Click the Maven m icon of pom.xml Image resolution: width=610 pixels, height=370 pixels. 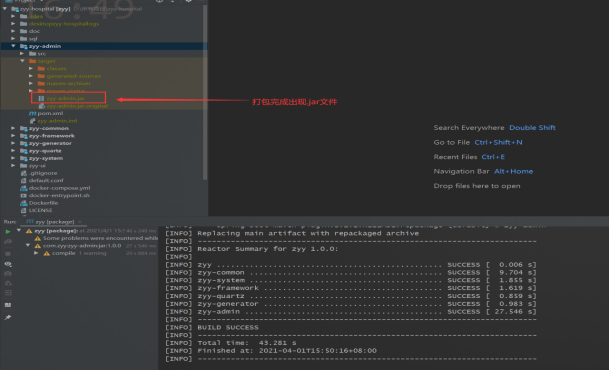tap(32, 113)
